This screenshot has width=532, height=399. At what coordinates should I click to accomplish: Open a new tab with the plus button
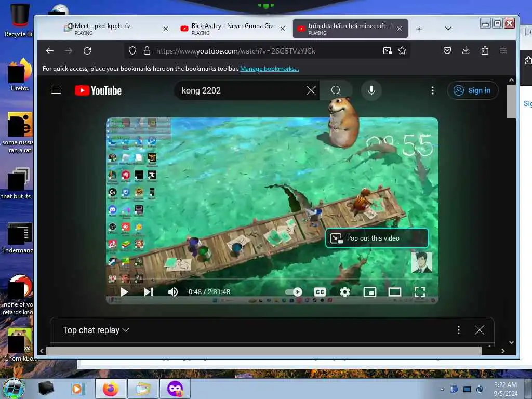pyautogui.click(x=419, y=29)
